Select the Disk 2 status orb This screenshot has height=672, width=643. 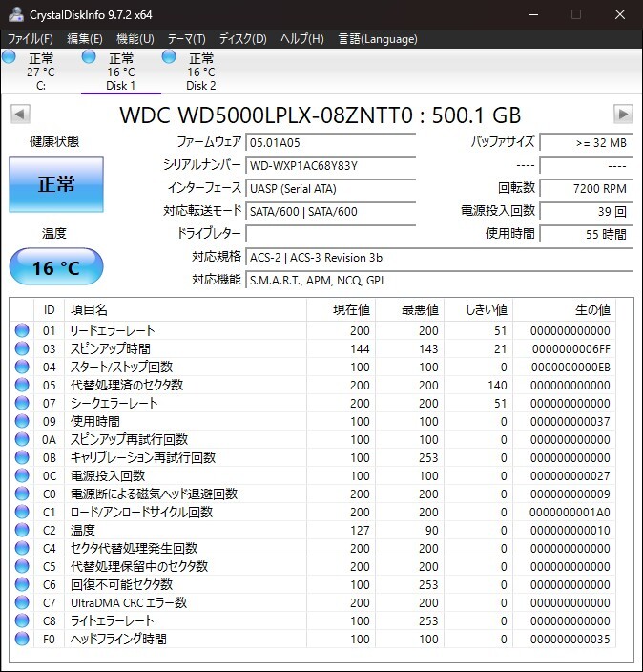(x=169, y=57)
